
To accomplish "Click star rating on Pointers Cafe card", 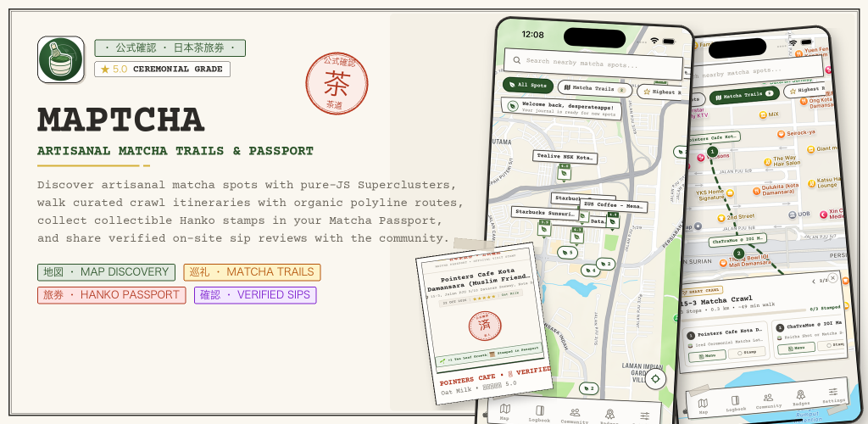I will (483, 298).
